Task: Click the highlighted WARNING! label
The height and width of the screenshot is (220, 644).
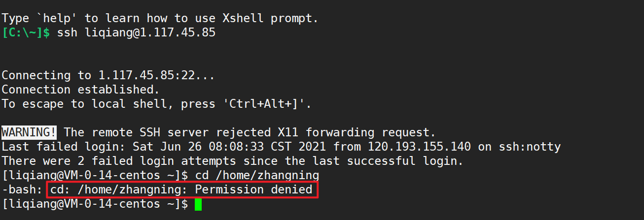Action: point(29,132)
